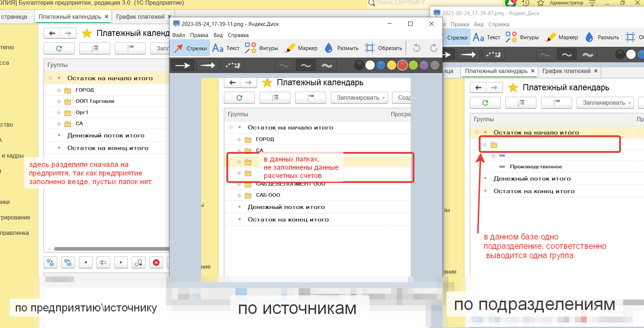Open favorites star in 1C title bar

pyautogui.click(x=541, y=3)
